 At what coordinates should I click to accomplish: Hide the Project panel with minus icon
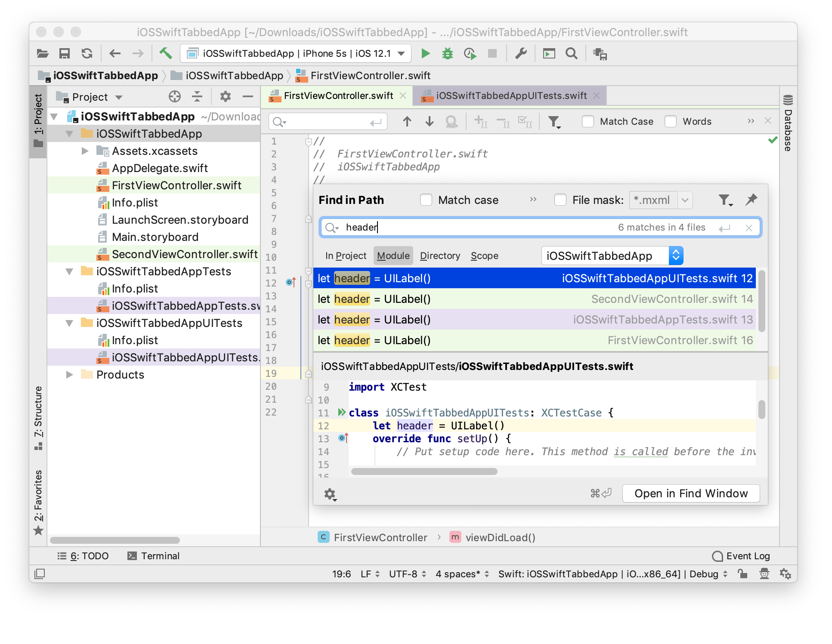tap(247, 96)
